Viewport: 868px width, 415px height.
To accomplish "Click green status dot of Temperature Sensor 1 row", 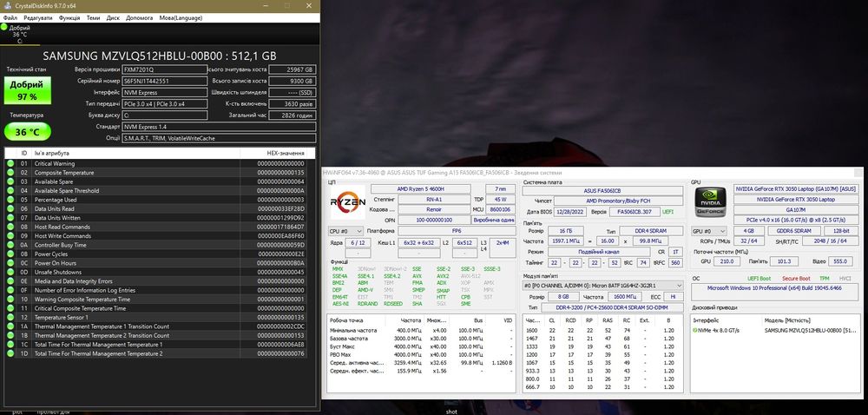I will 10,318.
